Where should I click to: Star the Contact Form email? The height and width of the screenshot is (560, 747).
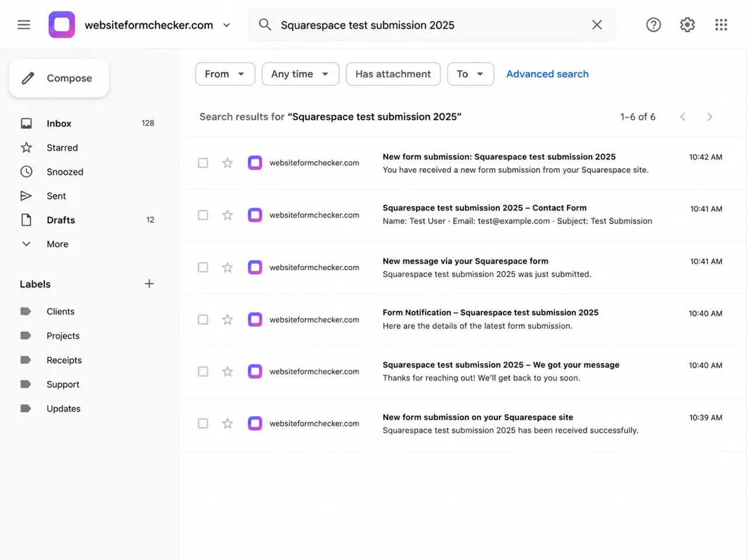pos(228,215)
